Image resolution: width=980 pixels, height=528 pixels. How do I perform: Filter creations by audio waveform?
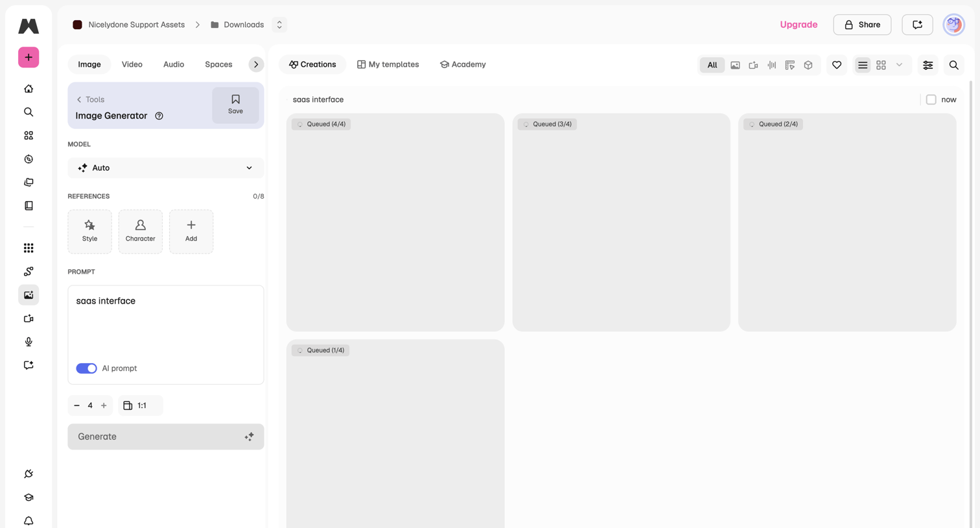click(771, 65)
